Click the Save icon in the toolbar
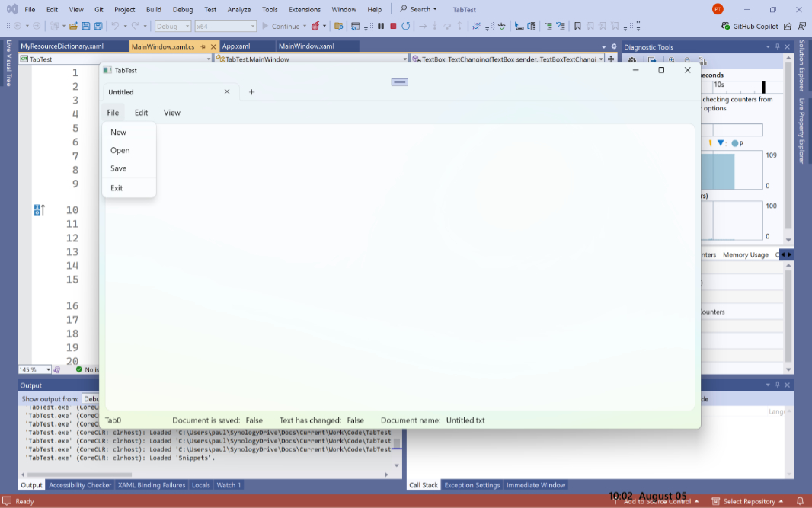The height and width of the screenshot is (508, 812). click(x=86, y=26)
